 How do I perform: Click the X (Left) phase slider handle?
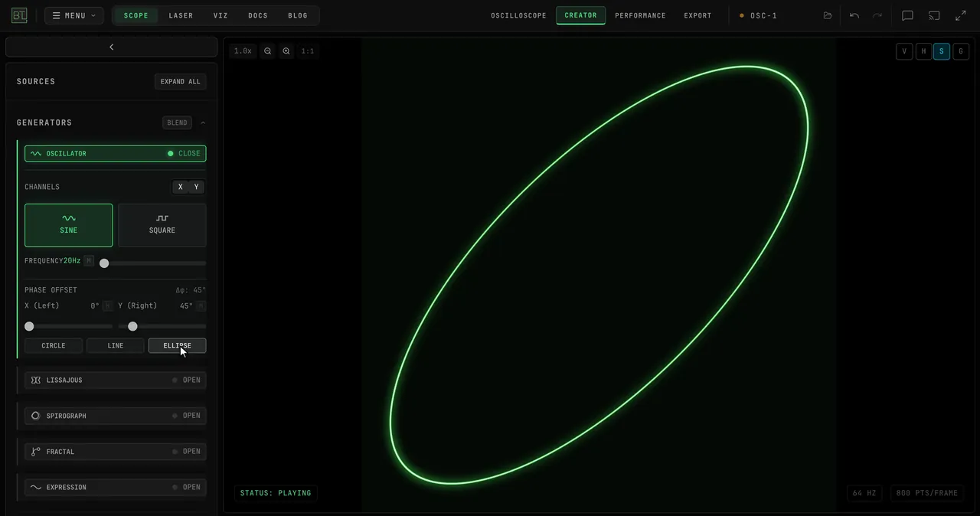point(29,326)
